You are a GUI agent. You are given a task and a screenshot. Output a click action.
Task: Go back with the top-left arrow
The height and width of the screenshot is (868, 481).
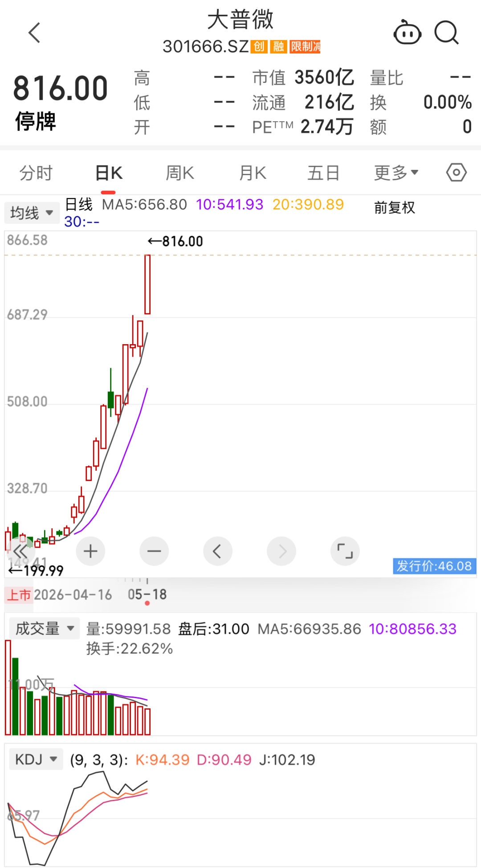pos(35,33)
